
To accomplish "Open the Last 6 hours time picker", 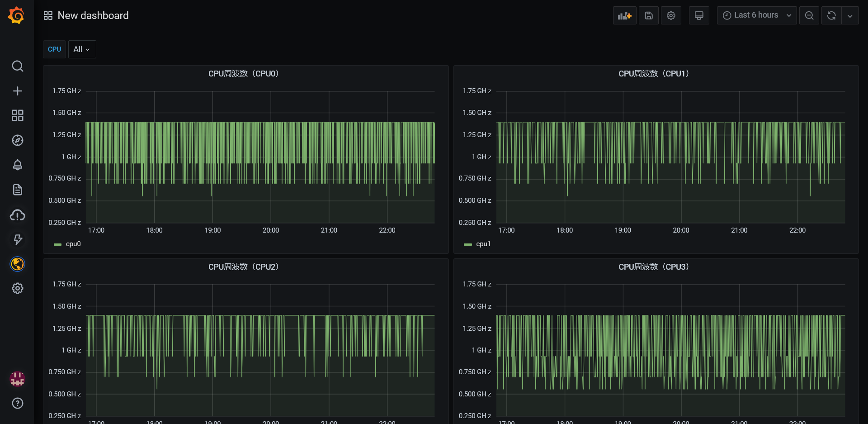I will pyautogui.click(x=756, y=15).
